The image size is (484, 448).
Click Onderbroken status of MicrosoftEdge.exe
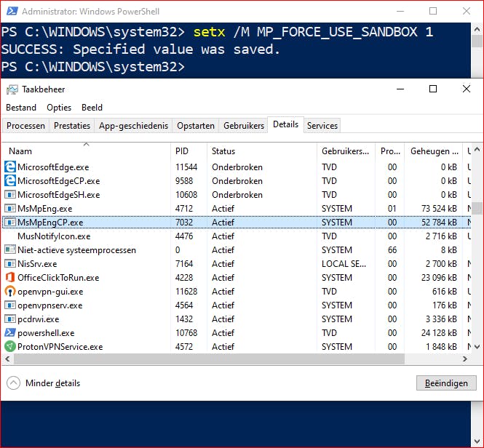tap(237, 167)
